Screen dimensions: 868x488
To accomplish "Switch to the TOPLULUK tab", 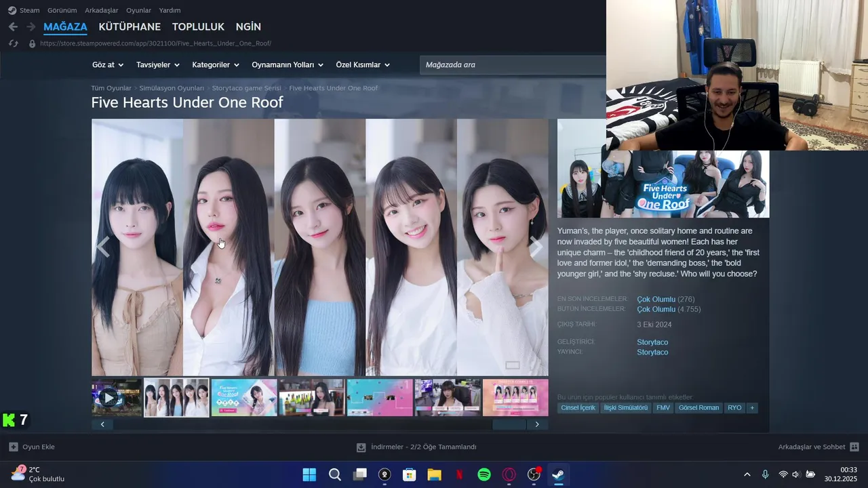I will pos(198,27).
